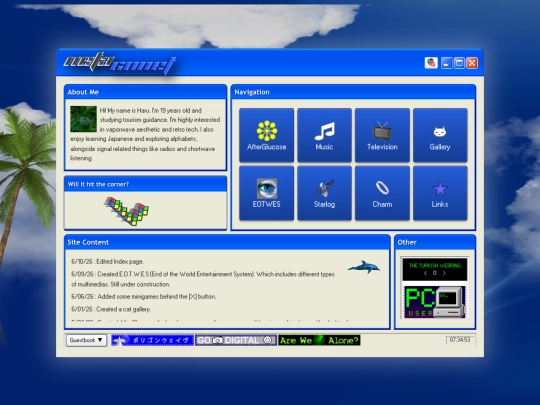Click the Japanese katakana banner button

tap(153, 340)
